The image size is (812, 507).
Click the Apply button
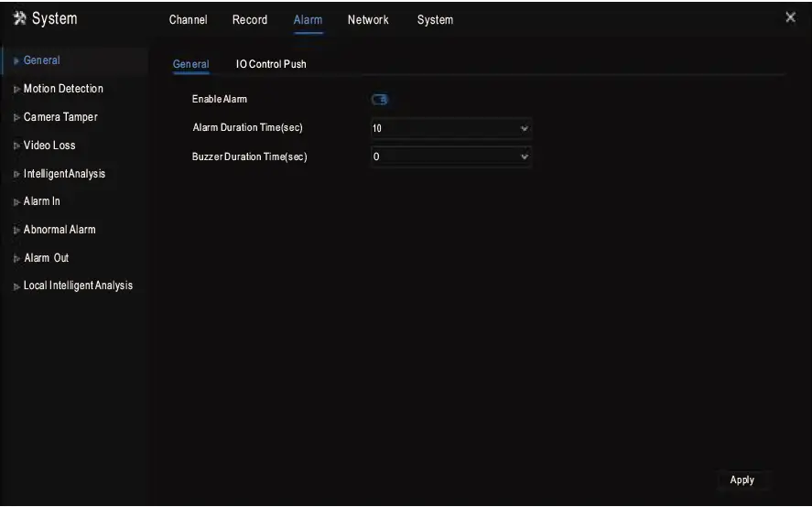(x=742, y=480)
